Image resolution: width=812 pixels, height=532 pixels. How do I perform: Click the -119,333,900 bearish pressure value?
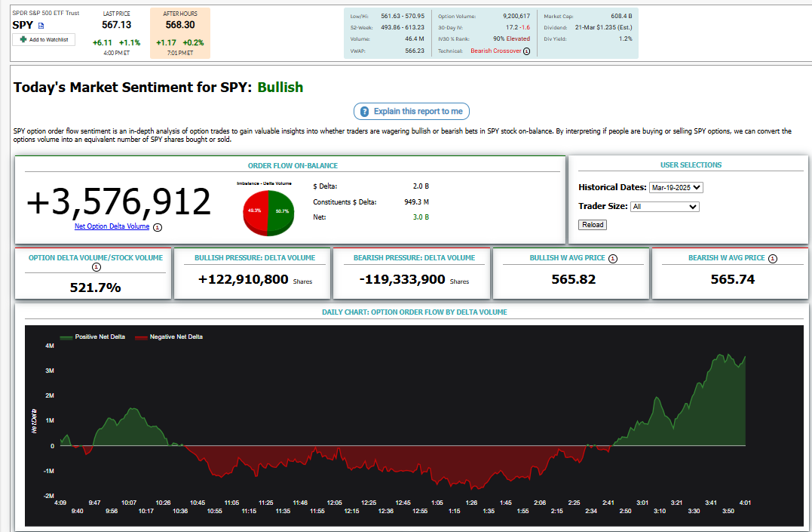(x=403, y=279)
